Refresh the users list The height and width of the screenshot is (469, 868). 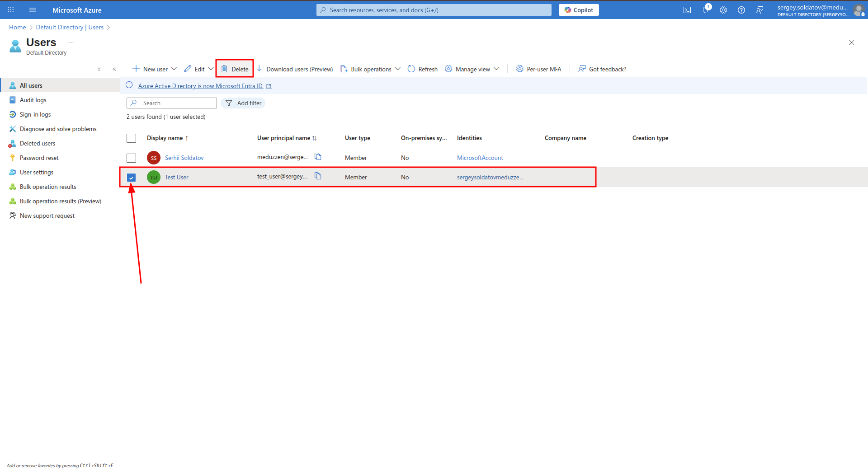coord(423,69)
